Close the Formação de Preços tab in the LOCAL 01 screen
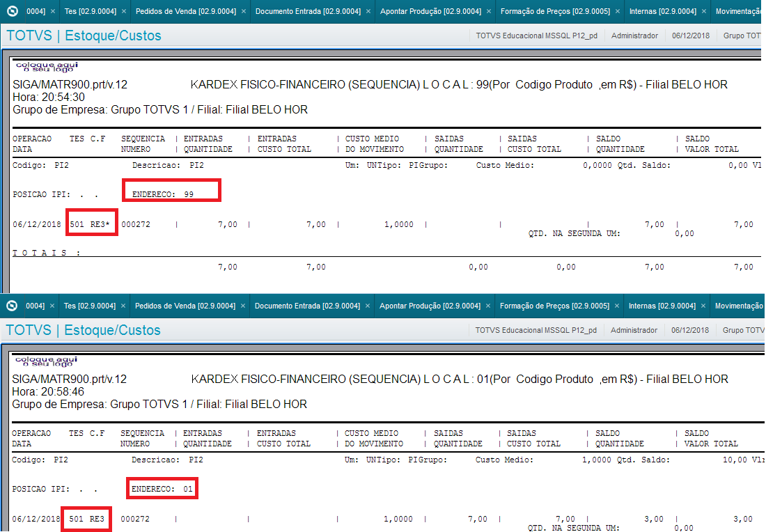Screen dimensions: 766x532 617,306
